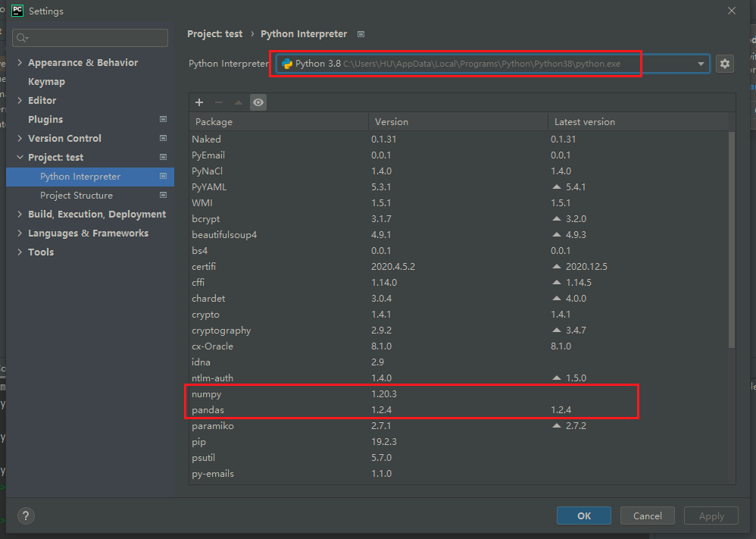Click the Cancel button
The width and height of the screenshot is (756, 539).
pyautogui.click(x=647, y=515)
